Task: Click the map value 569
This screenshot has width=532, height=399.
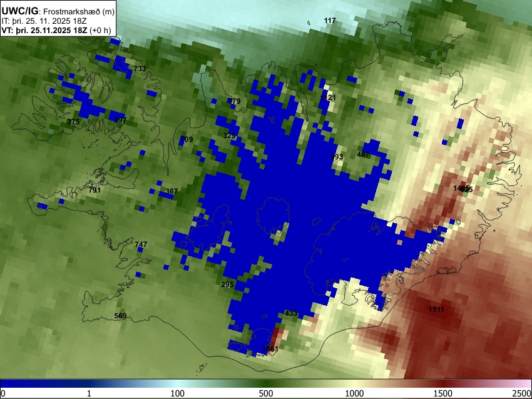Action: (x=120, y=316)
